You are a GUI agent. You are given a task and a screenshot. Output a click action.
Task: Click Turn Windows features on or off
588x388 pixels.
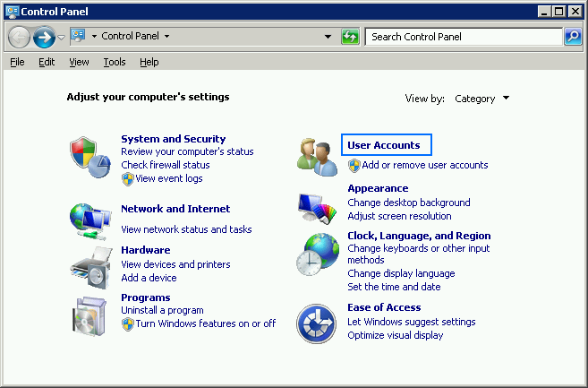point(206,323)
